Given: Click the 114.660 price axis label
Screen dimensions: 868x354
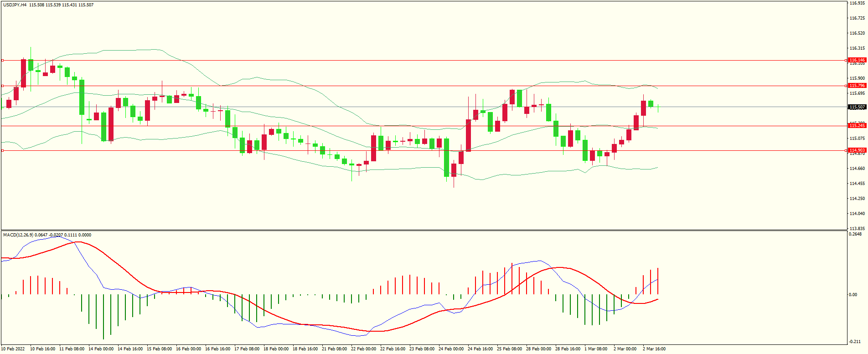Looking at the screenshot, I should tap(857, 169).
